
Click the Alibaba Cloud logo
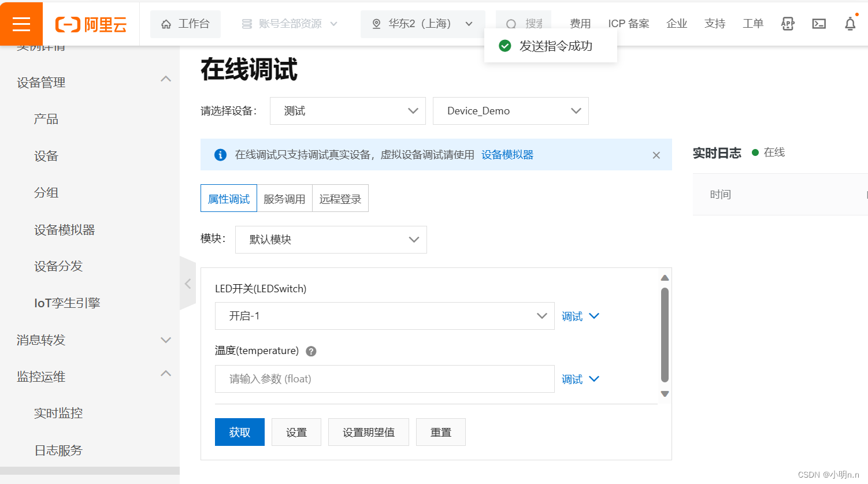click(x=91, y=24)
